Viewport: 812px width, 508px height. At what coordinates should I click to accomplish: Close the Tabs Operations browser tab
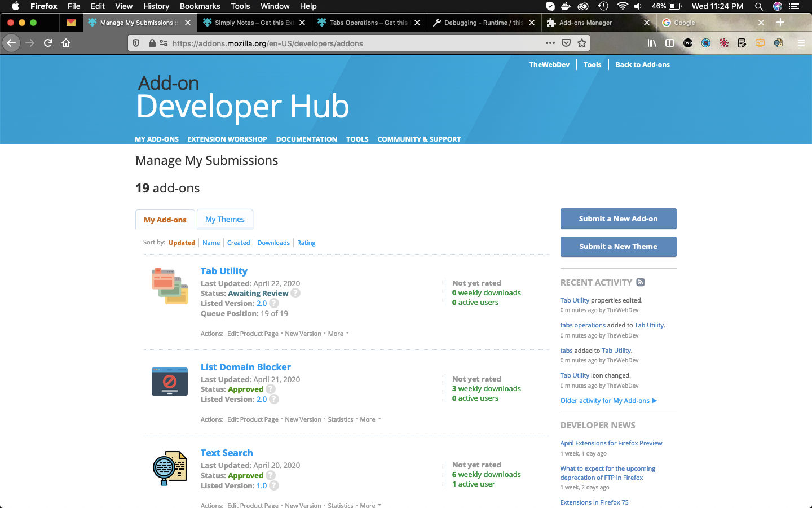point(417,23)
